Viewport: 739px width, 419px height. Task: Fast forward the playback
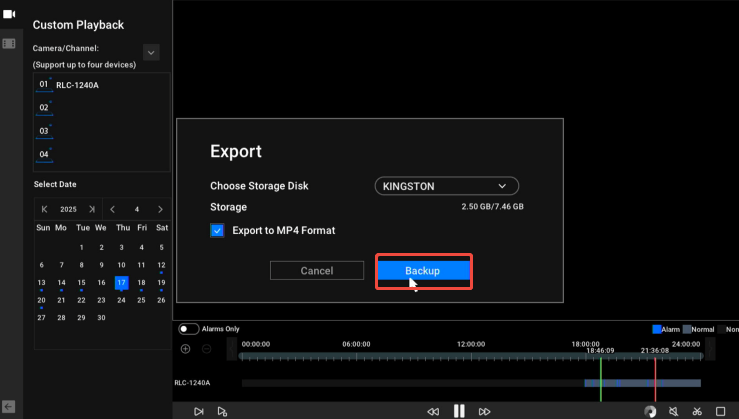click(x=484, y=411)
